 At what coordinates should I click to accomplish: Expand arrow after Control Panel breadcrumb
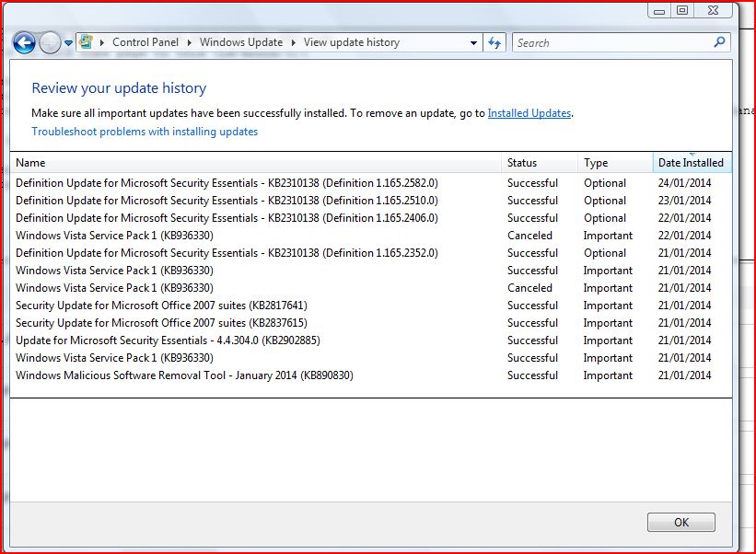click(x=189, y=42)
